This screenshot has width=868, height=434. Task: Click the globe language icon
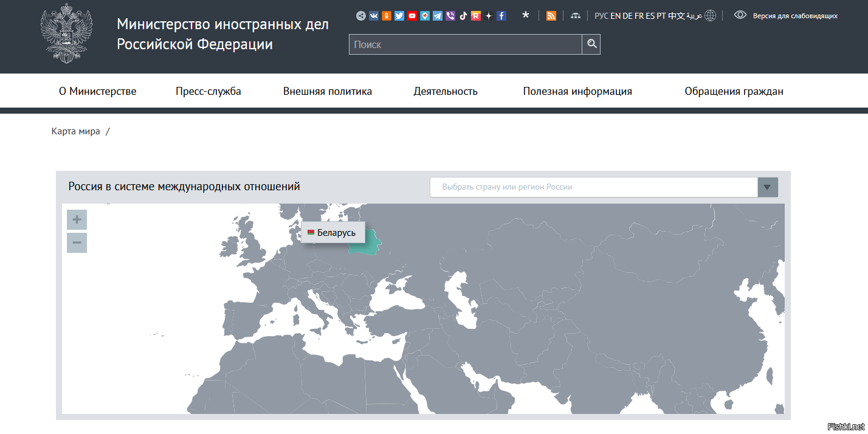710,16
